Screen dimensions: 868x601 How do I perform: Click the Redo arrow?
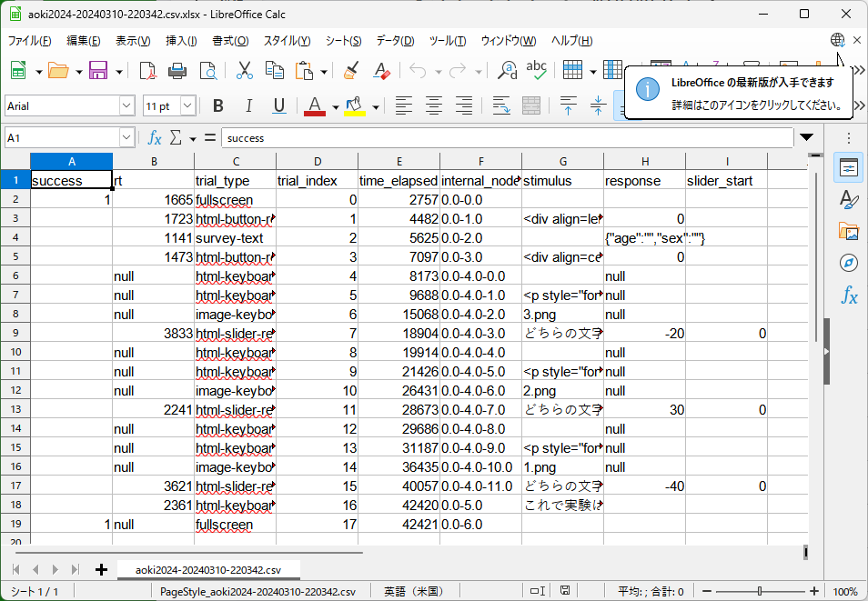point(458,71)
